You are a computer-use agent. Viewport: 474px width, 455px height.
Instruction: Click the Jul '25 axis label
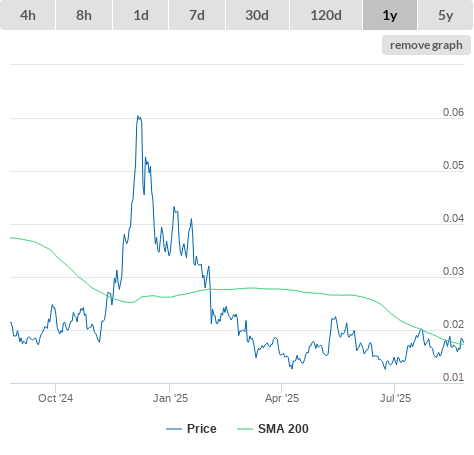point(395,398)
